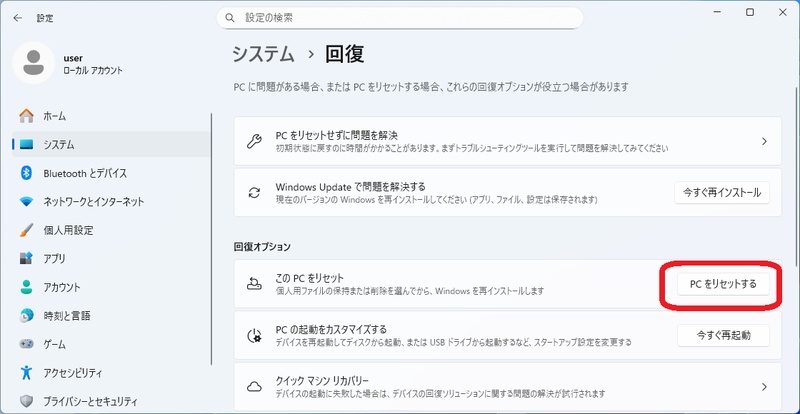Click システム in the breadcrumb
The height and width of the screenshot is (414, 800).
(x=263, y=54)
